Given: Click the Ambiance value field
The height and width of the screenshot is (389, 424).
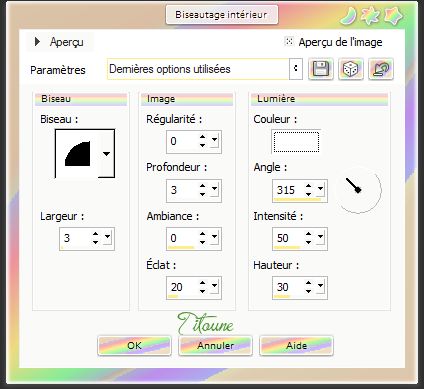Looking at the screenshot, I should click(x=183, y=238).
